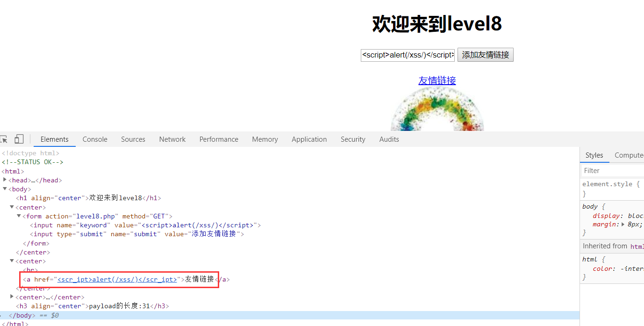
Task: Collapse the second center element
Action: (x=12, y=261)
